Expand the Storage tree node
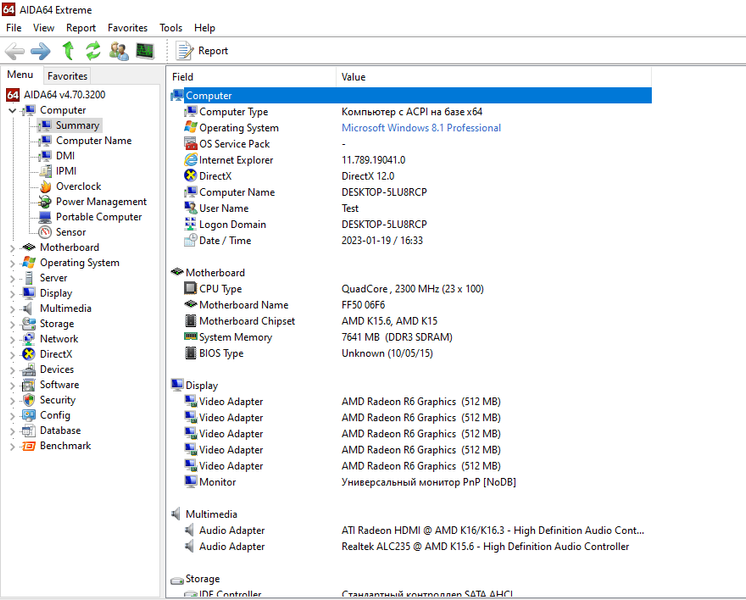Image resolution: width=746 pixels, height=600 pixels. pyautogui.click(x=12, y=324)
